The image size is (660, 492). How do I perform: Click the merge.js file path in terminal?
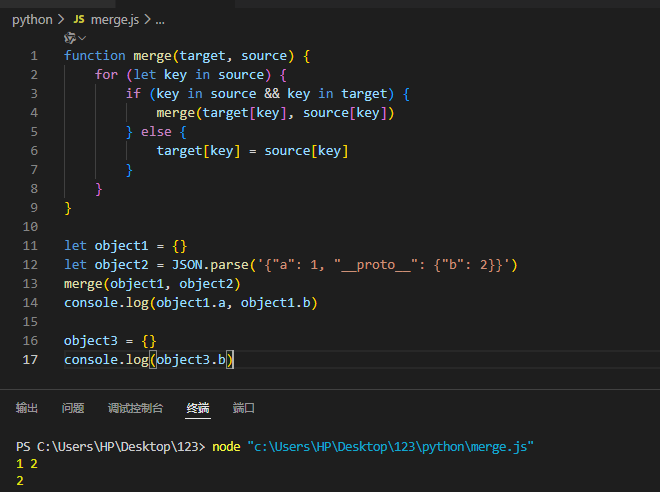pos(390,447)
